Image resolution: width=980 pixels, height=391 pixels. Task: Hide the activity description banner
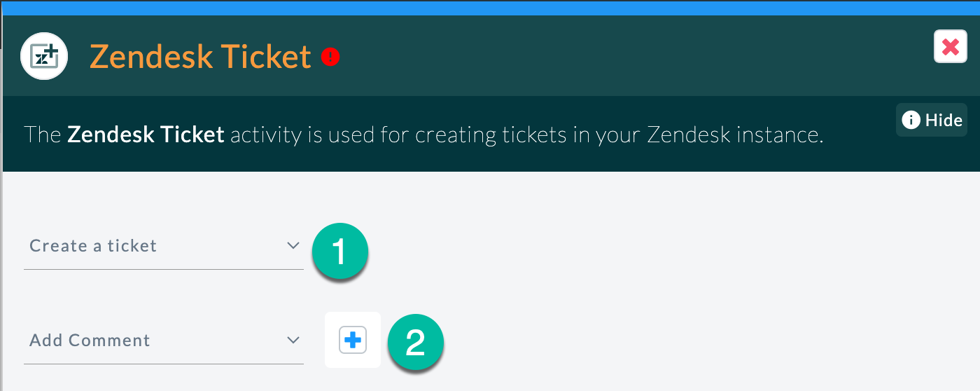point(932,120)
